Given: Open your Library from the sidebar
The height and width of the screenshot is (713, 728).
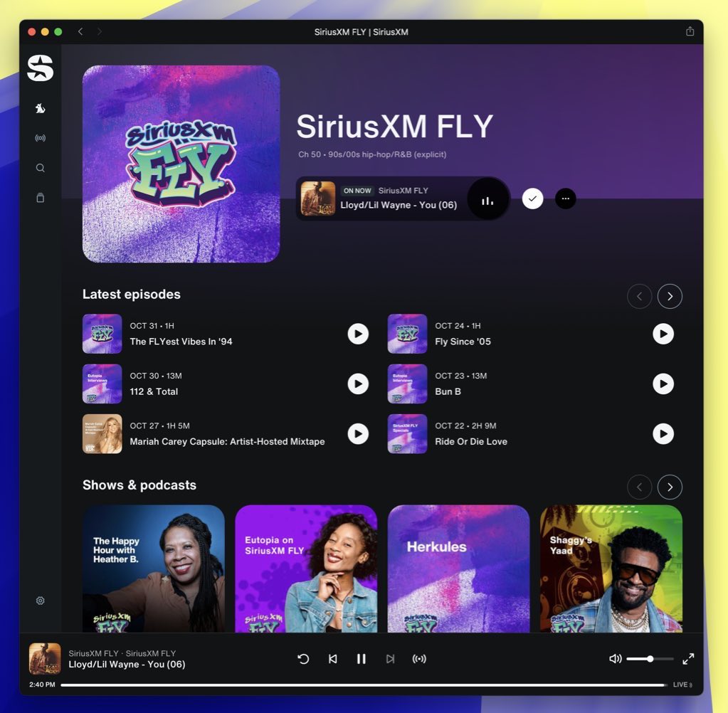Looking at the screenshot, I should (40, 197).
